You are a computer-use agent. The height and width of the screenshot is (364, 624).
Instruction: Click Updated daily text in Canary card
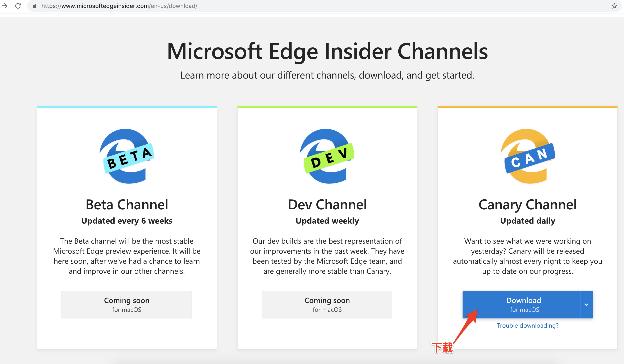click(x=527, y=221)
